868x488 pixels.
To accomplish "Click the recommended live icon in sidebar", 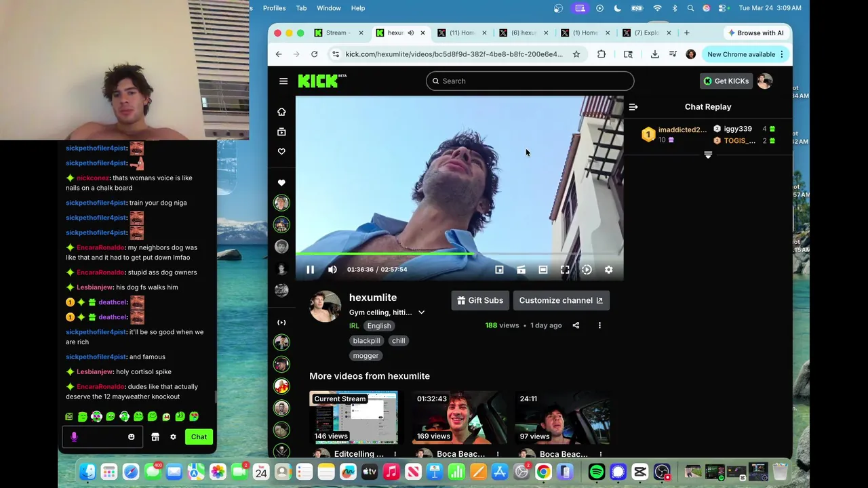I will click(281, 323).
